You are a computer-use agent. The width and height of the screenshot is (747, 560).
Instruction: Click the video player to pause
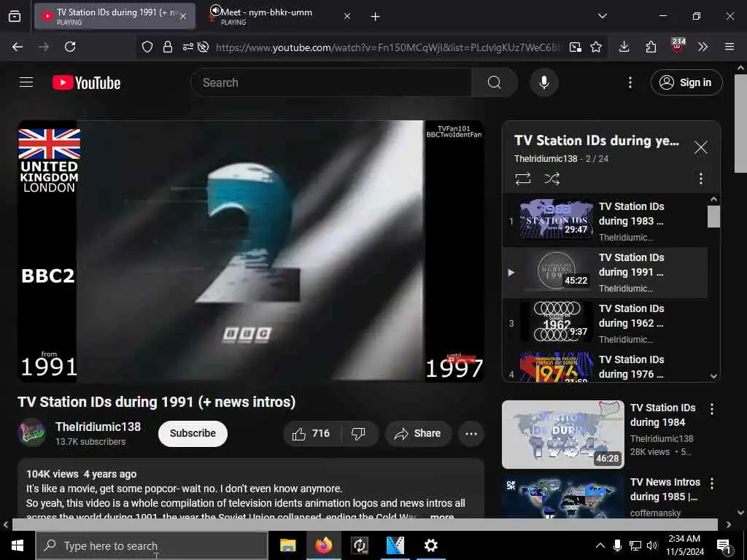pyautogui.click(x=251, y=251)
